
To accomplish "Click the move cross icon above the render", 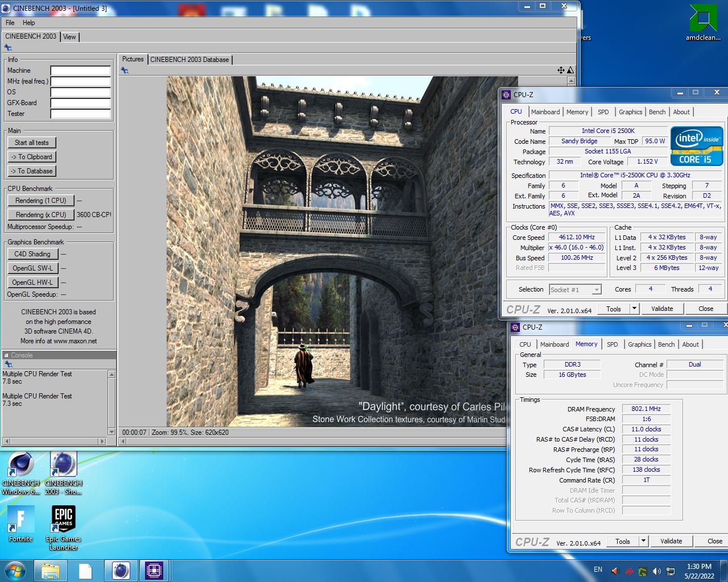I will click(x=561, y=70).
